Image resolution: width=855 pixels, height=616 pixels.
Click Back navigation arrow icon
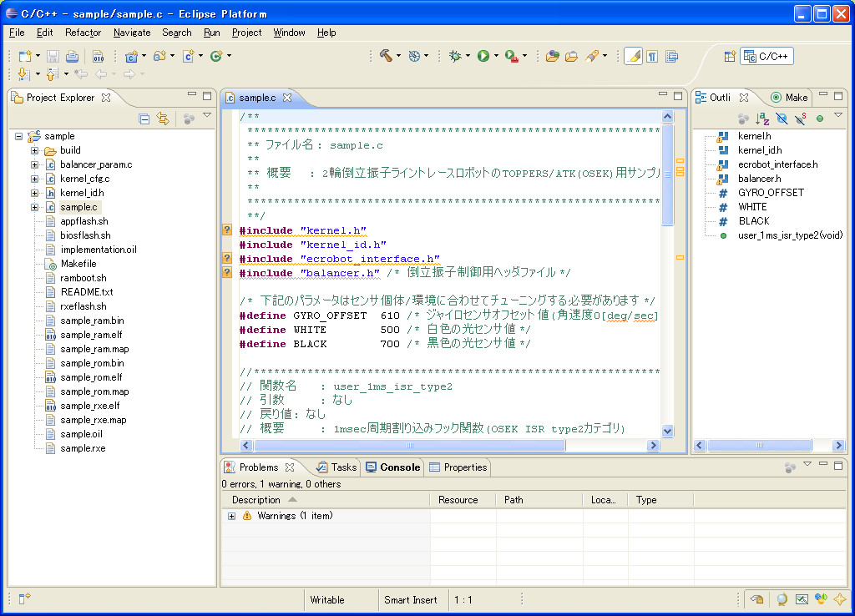click(x=101, y=74)
